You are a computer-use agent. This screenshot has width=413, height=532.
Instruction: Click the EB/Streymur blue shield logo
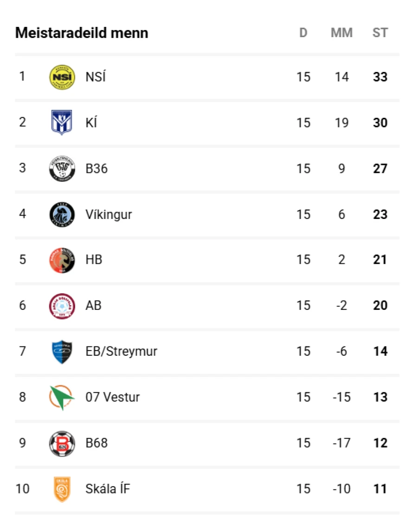(62, 352)
